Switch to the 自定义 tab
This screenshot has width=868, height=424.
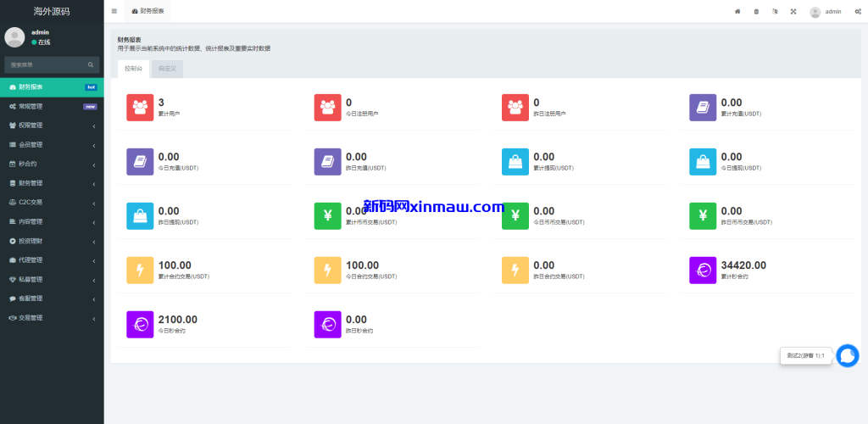(167, 69)
